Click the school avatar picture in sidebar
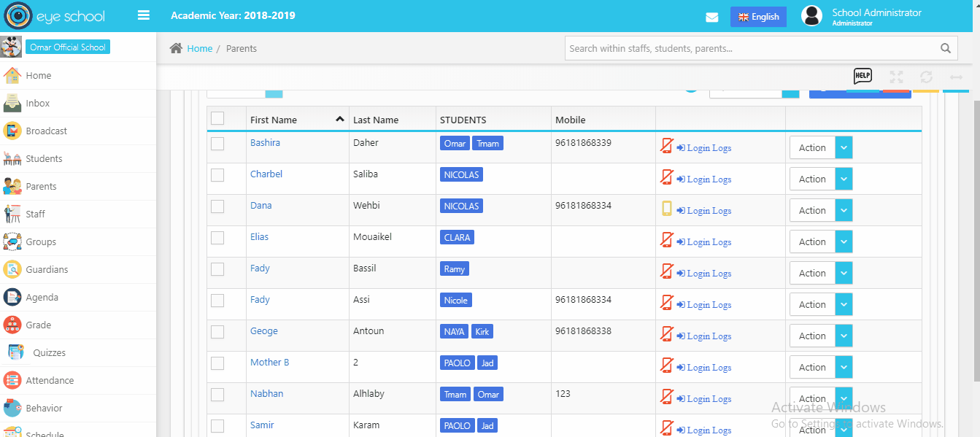Screen dimensions: 980x437 [x=11, y=47]
